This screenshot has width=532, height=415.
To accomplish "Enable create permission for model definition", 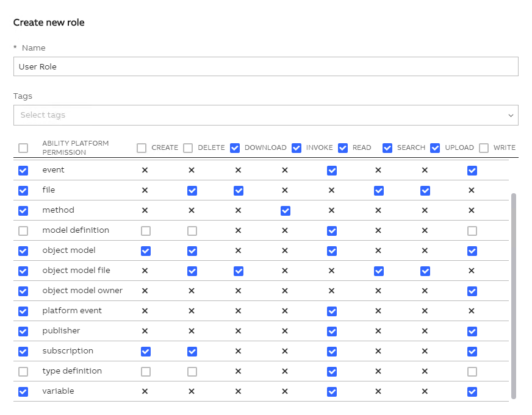I will pos(146,231).
